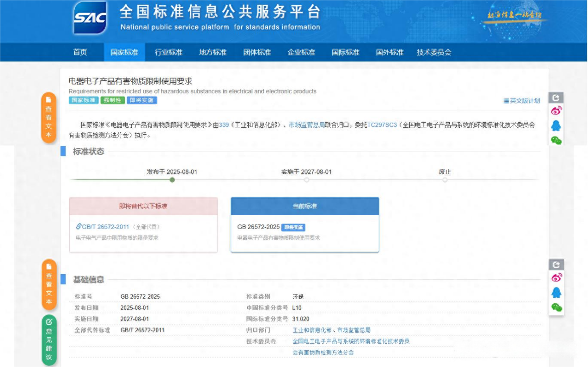The height and width of the screenshot is (367, 588).
Task: Click the upper share arrow icon
Action: (556, 98)
